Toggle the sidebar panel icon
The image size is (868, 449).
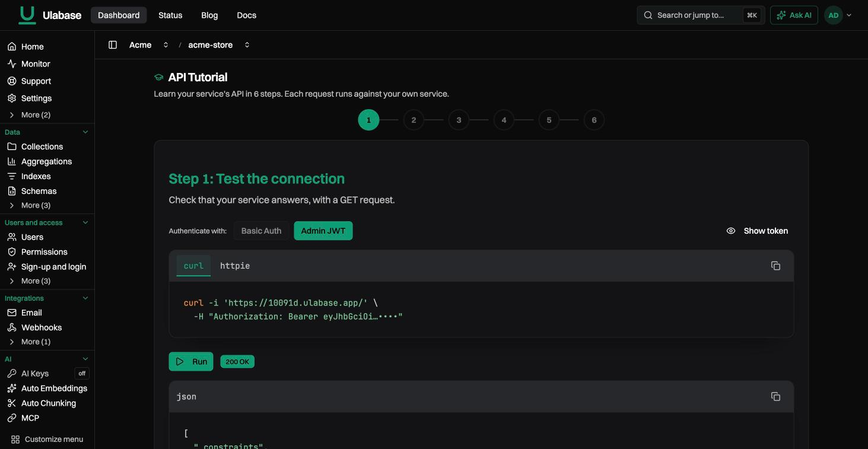113,45
